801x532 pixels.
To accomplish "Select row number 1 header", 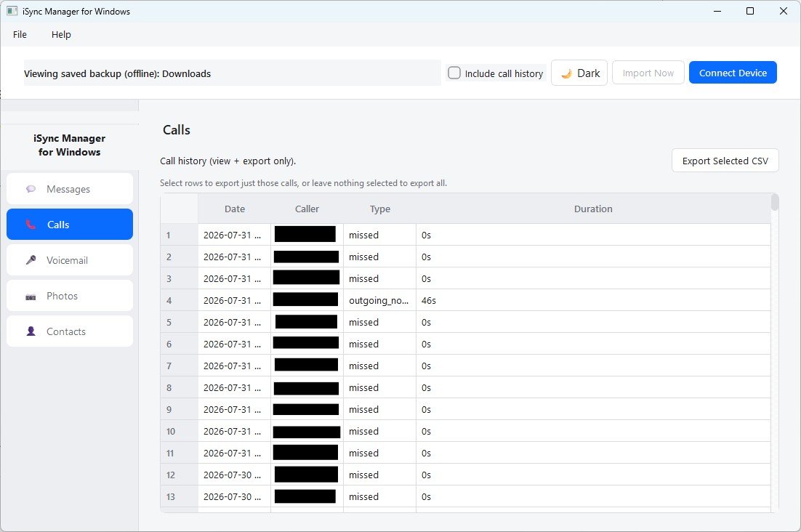I will 180,235.
